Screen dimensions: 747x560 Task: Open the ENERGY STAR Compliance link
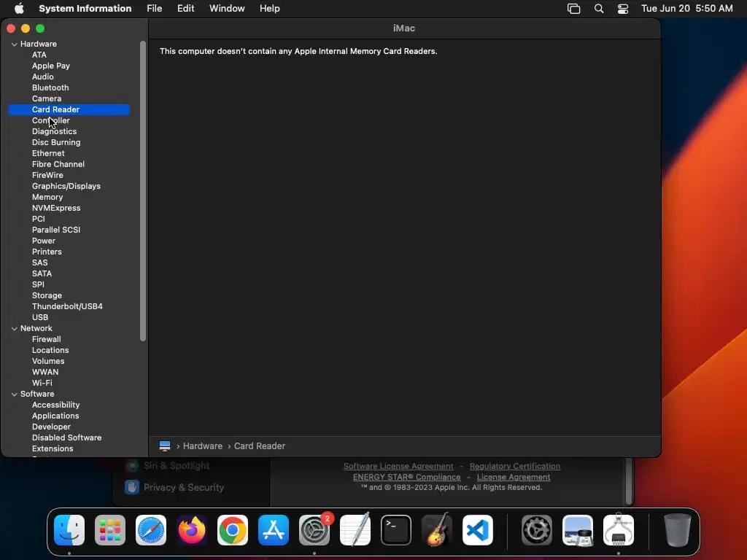[x=407, y=477]
